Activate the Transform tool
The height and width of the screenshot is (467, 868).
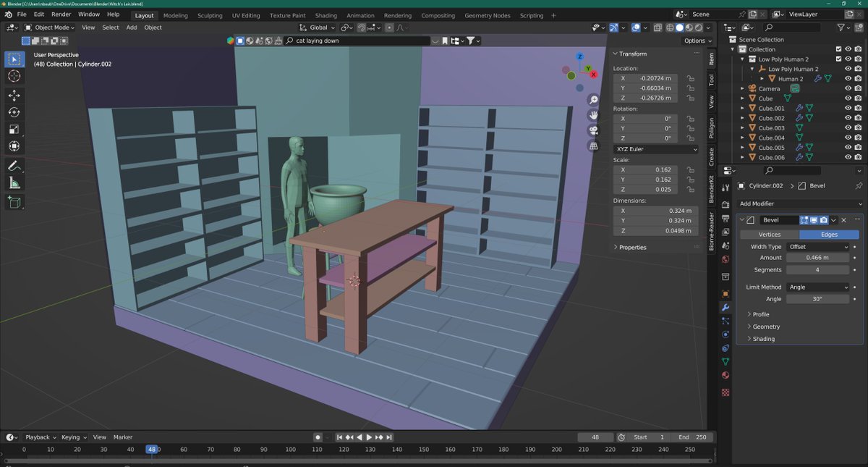(x=14, y=146)
